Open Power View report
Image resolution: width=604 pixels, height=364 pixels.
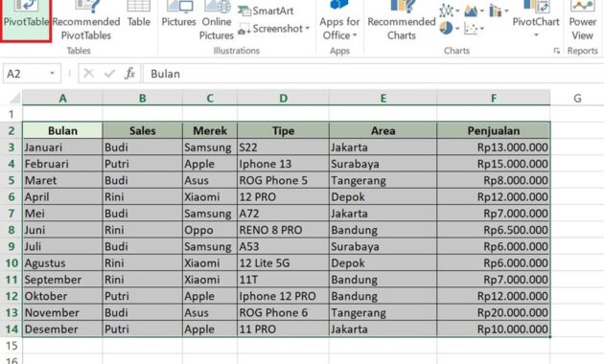583,21
